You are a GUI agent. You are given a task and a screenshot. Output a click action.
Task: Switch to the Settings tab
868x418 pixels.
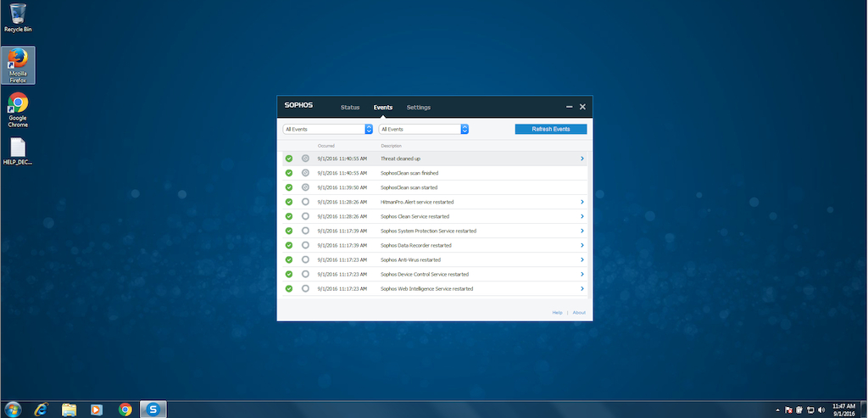[419, 108]
